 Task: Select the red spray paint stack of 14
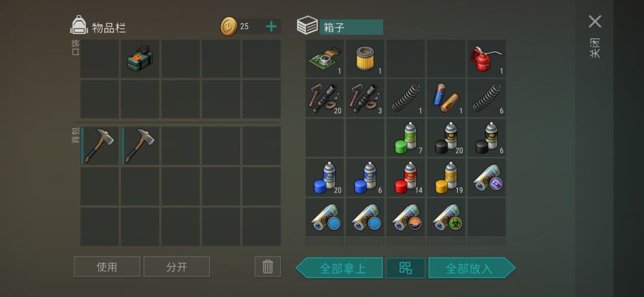[x=406, y=178]
